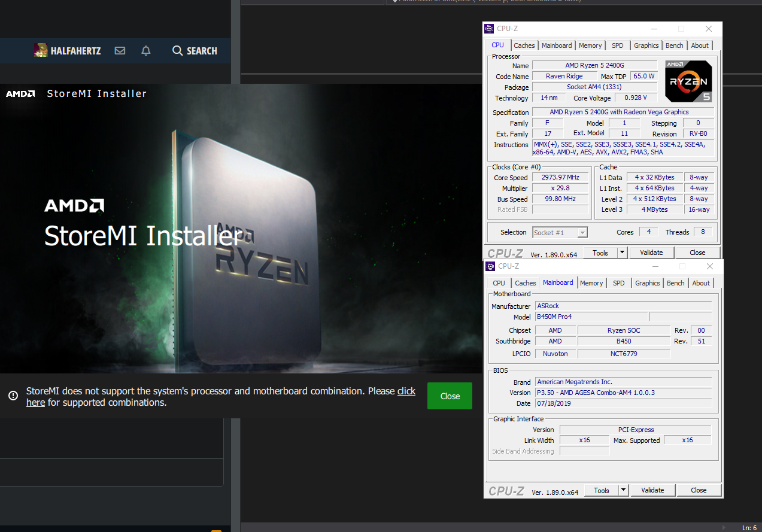Click the AMD logo in the StoreMI title bar
Screen dimensions: 762x532
tap(20, 93)
